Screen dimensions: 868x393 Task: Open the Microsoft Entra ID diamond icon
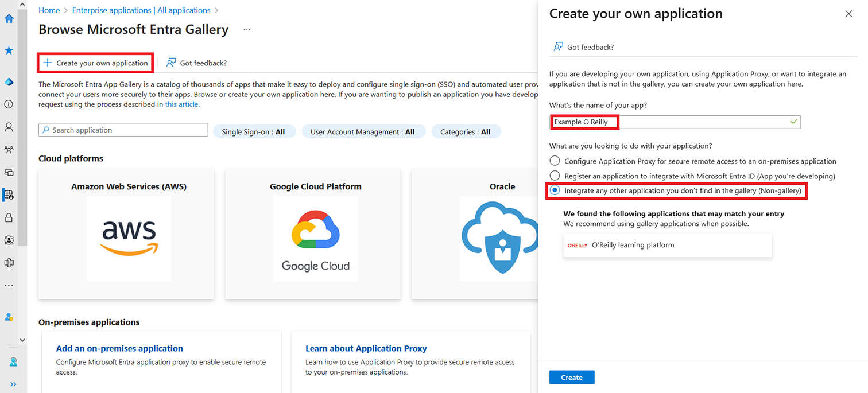click(9, 82)
